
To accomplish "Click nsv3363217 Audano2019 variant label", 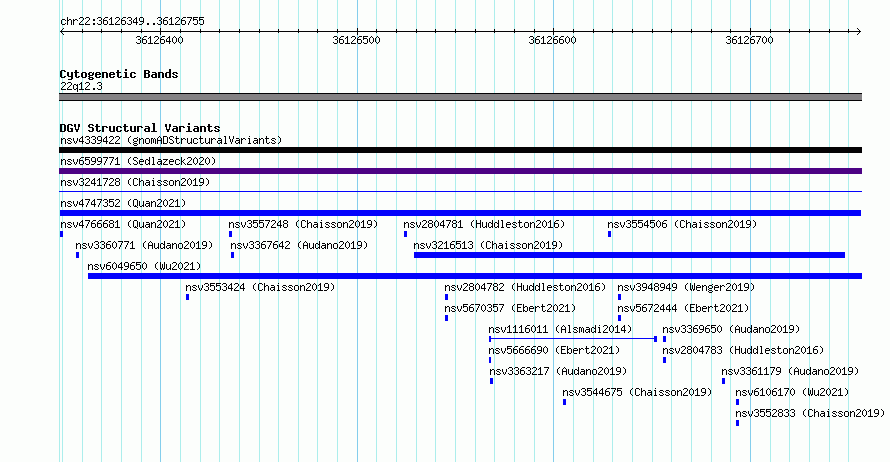I will pyautogui.click(x=558, y=371).
